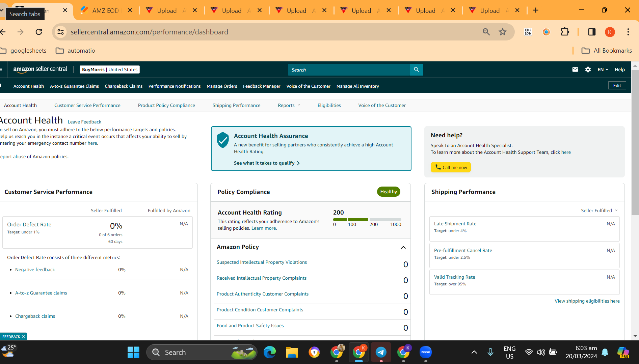Click the browser back arrow
Screen dimensions: 639x364
click(3, 32)
